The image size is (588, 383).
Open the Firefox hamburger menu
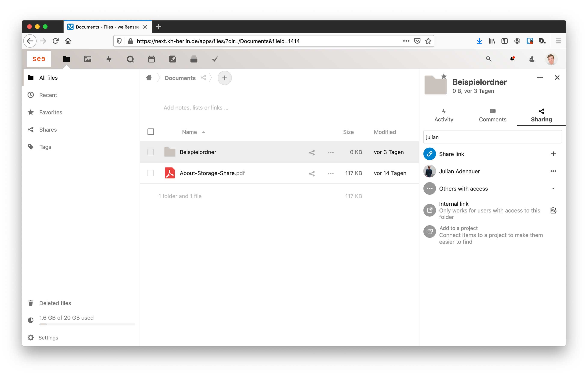558,41
